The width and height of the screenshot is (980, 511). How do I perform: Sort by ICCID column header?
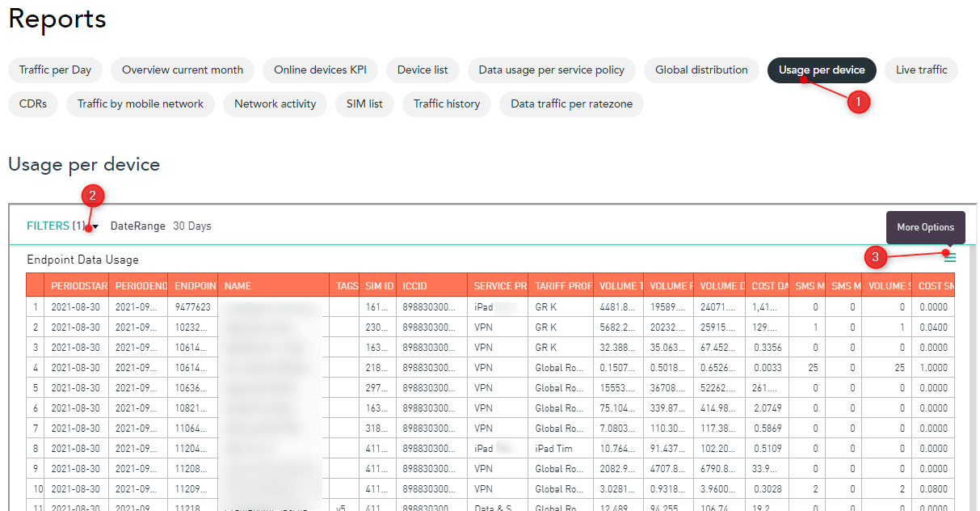coord(431,285)
